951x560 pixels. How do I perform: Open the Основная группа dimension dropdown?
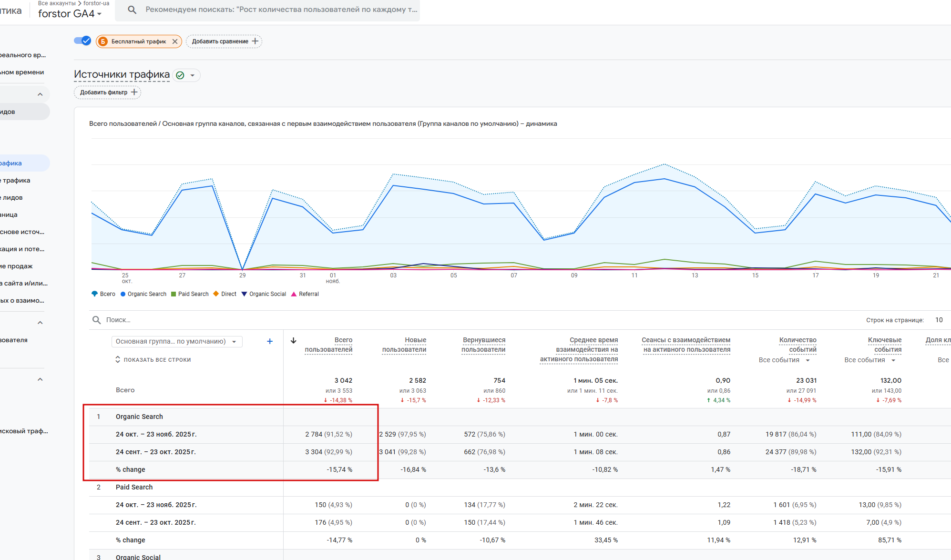click(x=176, y=342)
